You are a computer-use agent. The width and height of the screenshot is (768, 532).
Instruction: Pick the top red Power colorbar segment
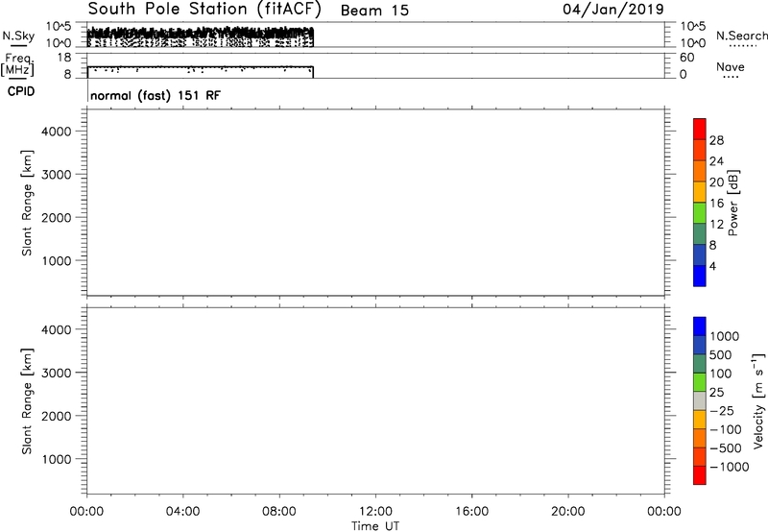click(x=700, y=130)
